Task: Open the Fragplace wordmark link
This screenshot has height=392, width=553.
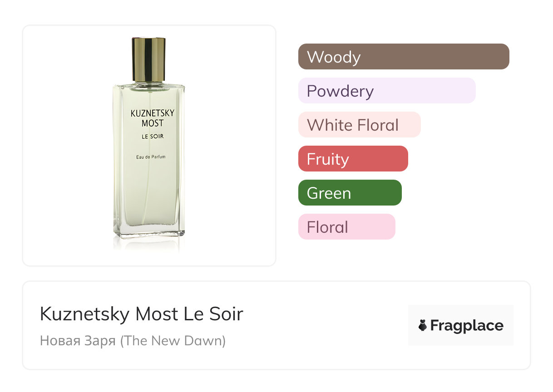Action: tap(467, 326)
